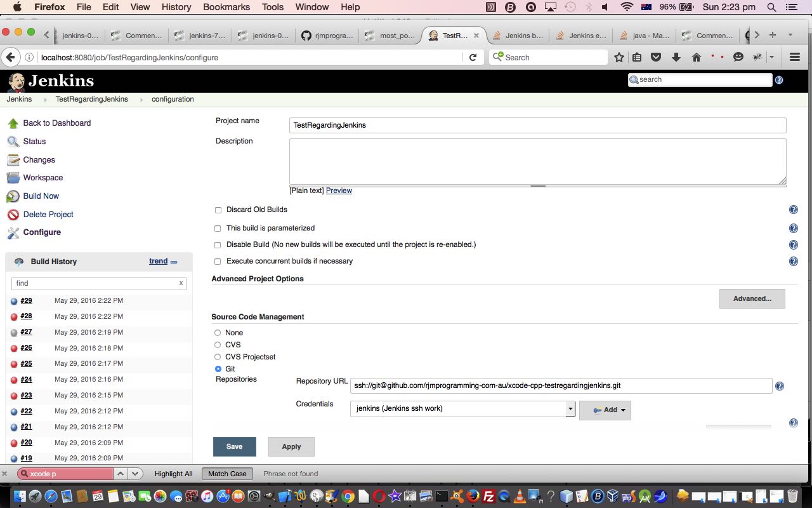Click the Build Now clock icon
This screenshot has width=812, height=508.
pyautogui.click(x=13, y=196)
